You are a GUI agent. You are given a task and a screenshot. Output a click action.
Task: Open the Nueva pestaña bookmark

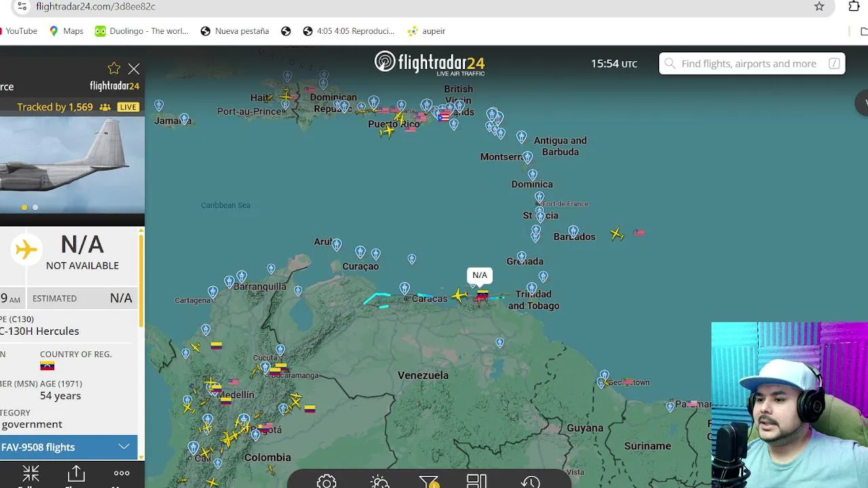[235, 31]
